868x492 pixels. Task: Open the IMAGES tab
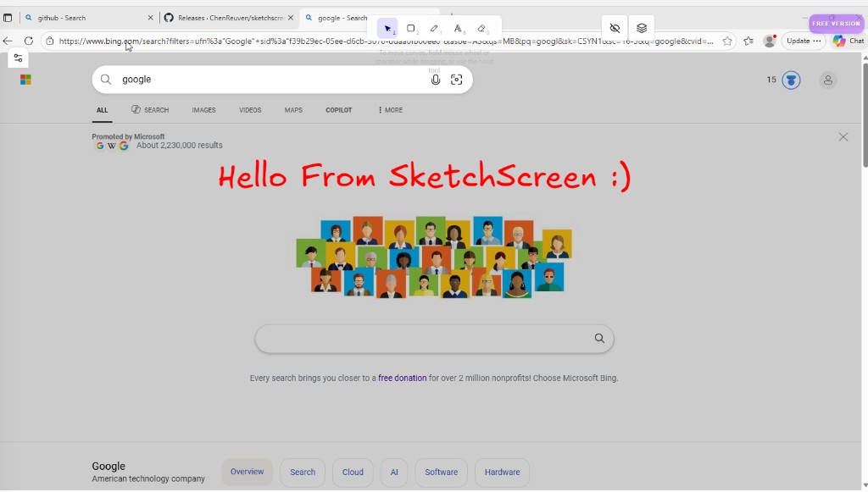203,110
